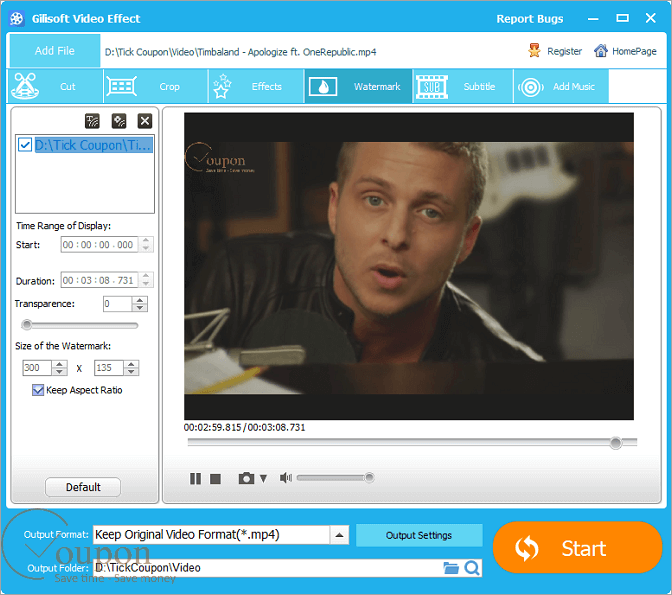
Task: Click the add text watermark icon
Action: pyautogui.click(x=92, y=121)
